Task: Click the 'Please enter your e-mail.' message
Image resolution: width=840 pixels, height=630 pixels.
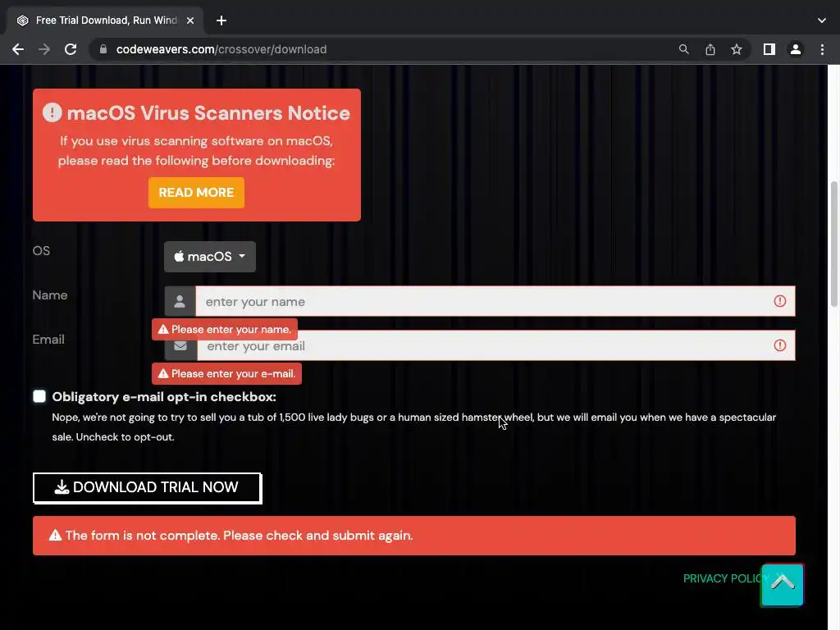Action: click(226, 374)
